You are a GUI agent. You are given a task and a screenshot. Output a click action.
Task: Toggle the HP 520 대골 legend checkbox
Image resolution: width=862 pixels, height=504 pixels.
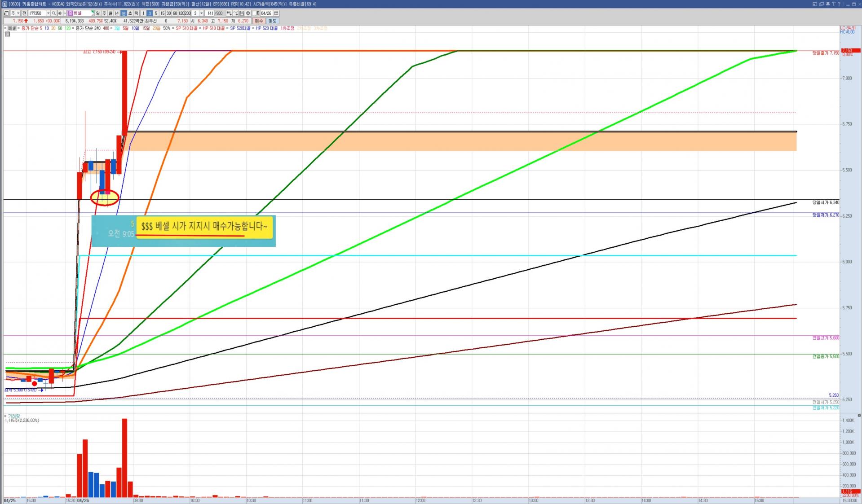pos(253,28)
